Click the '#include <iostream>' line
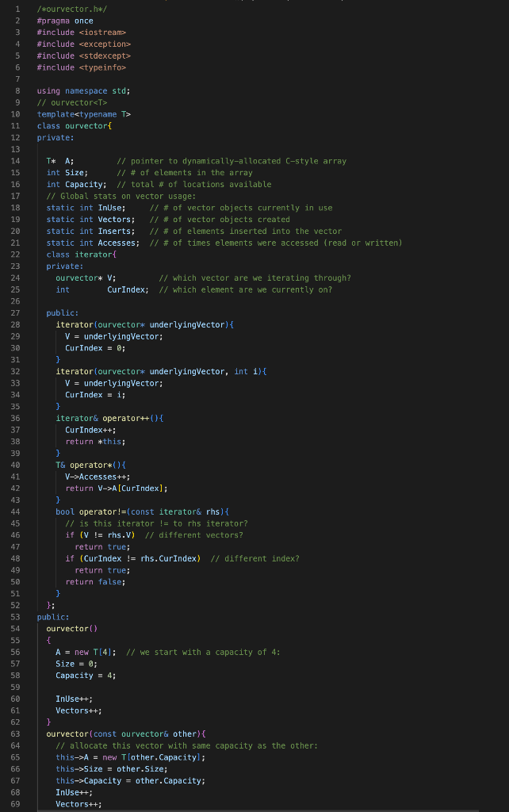509x812 pixels. pyautogui.click(x=82, y=32)
